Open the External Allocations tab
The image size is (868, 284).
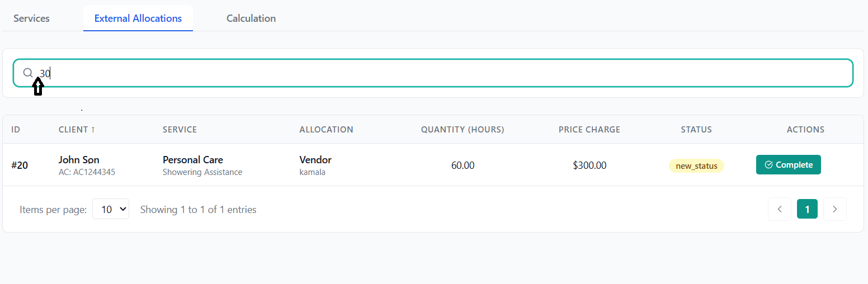(x=138, y=18)
